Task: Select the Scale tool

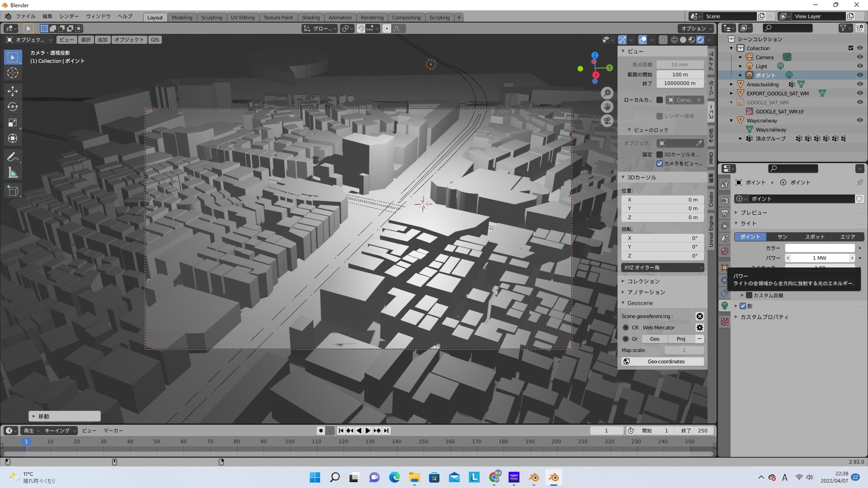Action: click(x=13, y=123)
